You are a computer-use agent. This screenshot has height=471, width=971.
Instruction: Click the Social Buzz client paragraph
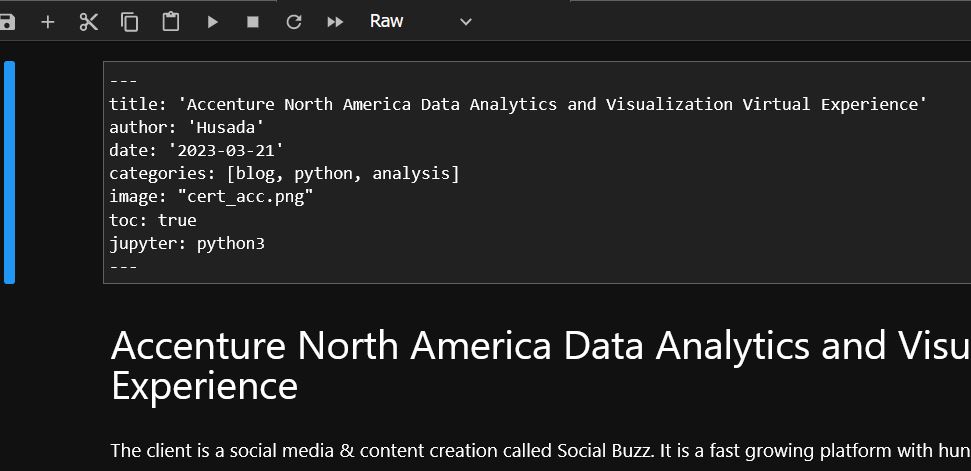(x=540, y=451)
